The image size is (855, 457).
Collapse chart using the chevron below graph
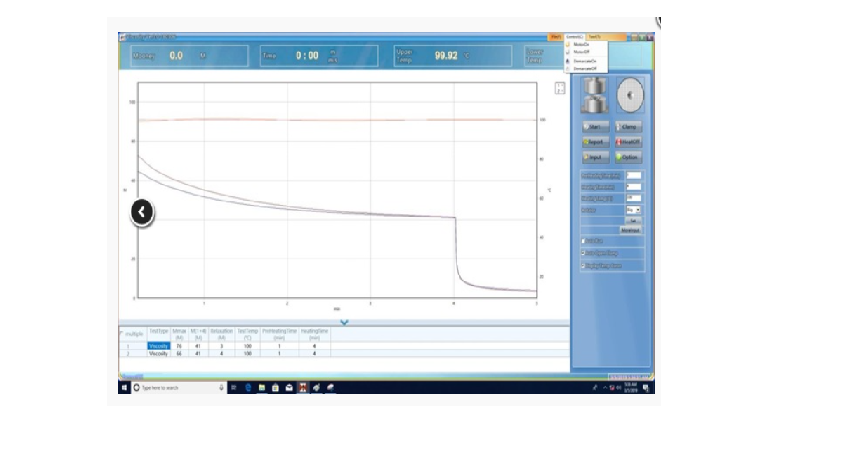coord(344,322)
